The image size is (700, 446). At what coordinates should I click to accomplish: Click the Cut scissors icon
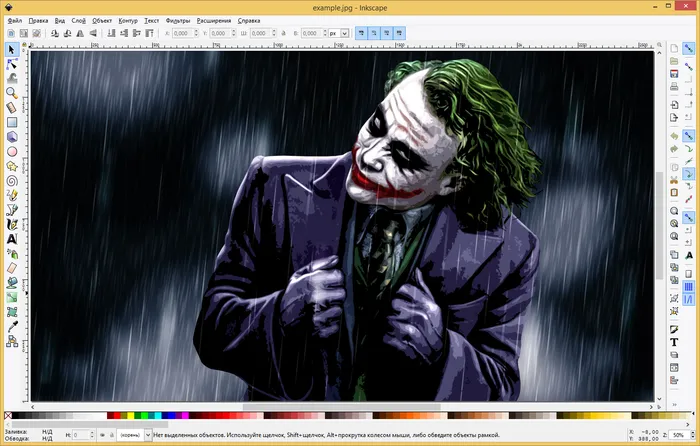pos(674,180)
